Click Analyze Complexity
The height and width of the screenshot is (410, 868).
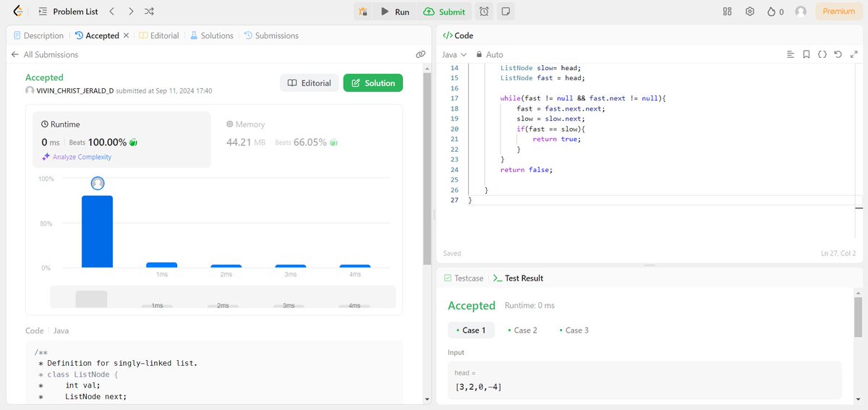click(x=77, y=157)
